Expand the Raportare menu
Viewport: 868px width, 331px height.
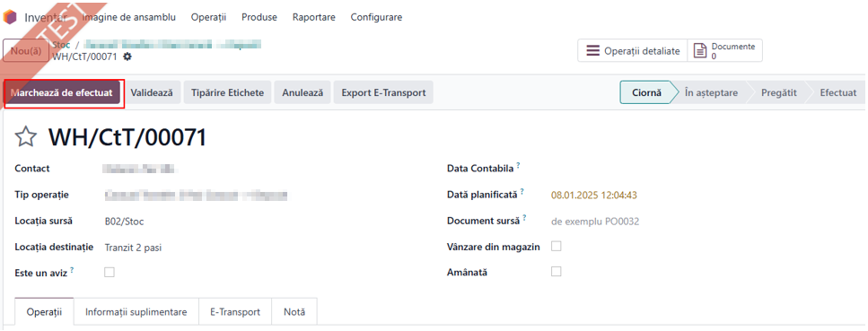[314, 17]
